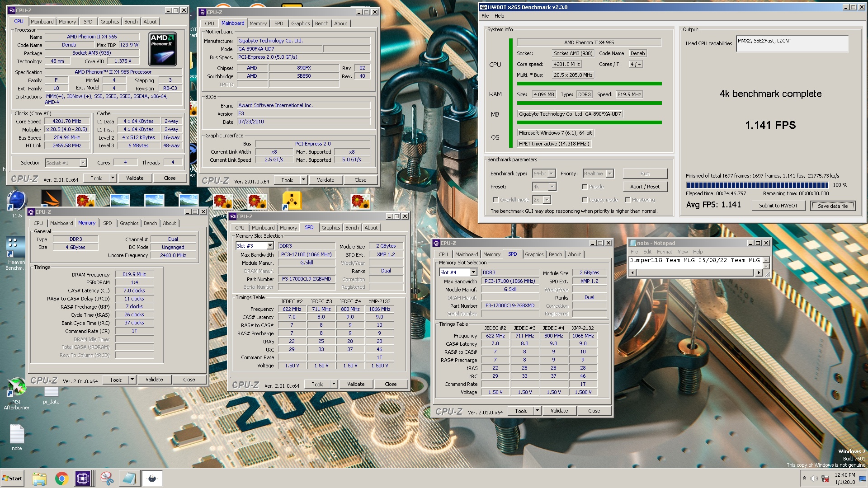868x488 pixels.
Task: Select the 11.5 blue sphere desktop shortcut
Action: pyautogui.click(x=17, y=204)
